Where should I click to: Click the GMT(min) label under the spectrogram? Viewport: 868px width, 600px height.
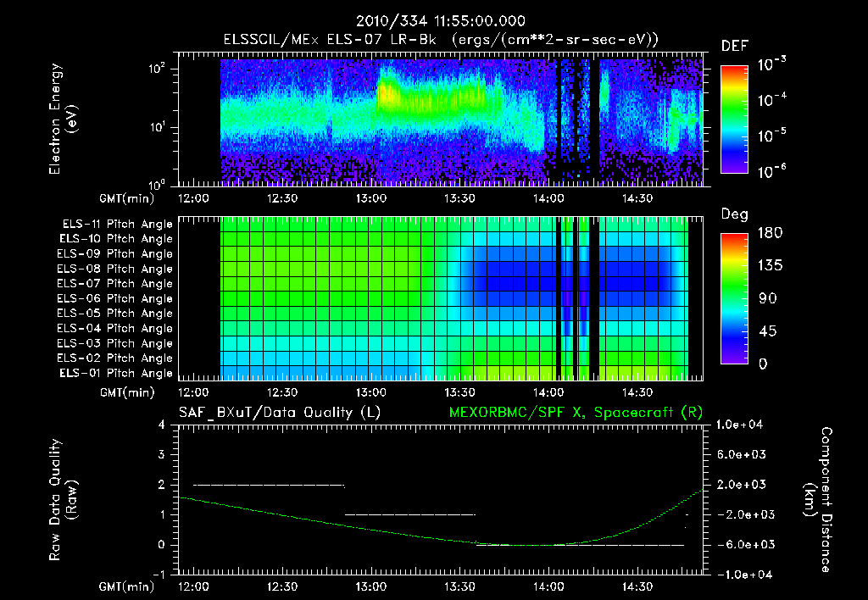(x=127, y=198)
